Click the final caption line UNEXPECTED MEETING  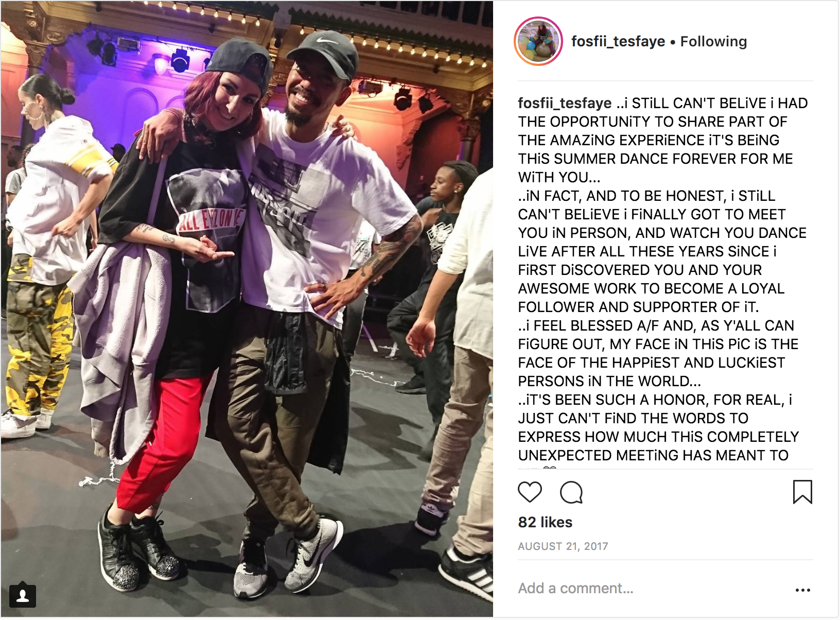653,455
